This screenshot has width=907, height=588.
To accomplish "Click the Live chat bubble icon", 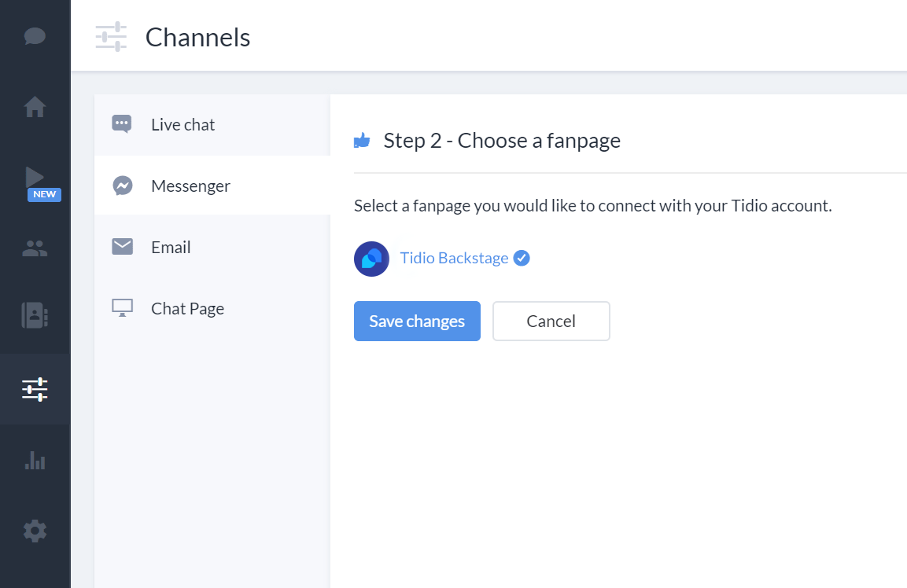I will pyautogui.click(x=122, y=124).
